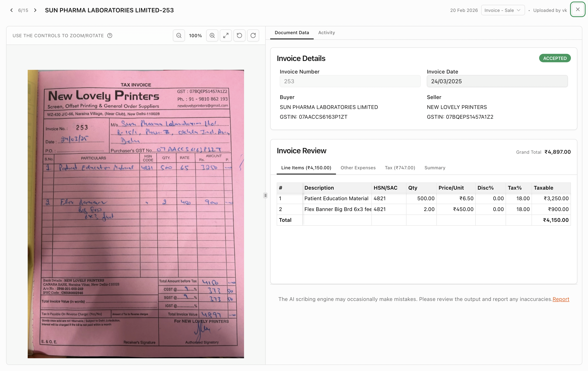Click the document title SUN PHARMA LABORATORIES LIMITED-253
Image resolution: width=588 pixels, height=371 pixels.
click(x=109, y=10)
